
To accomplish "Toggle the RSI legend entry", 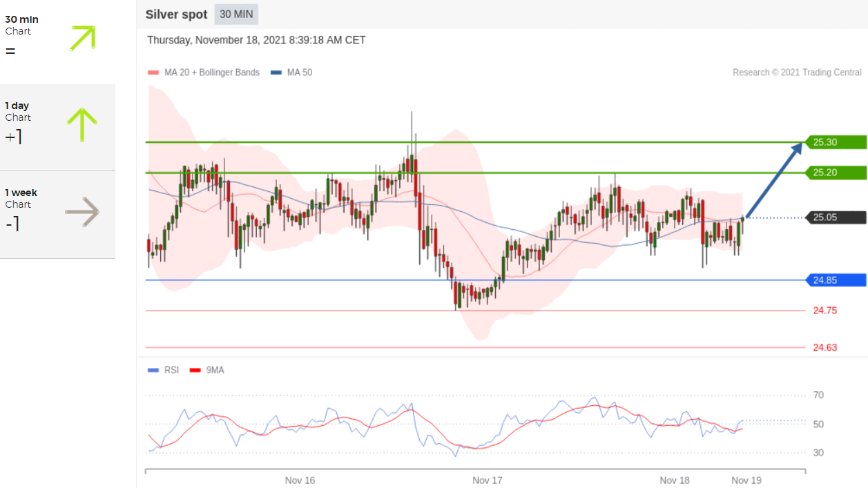I will (x=164, y=370).
